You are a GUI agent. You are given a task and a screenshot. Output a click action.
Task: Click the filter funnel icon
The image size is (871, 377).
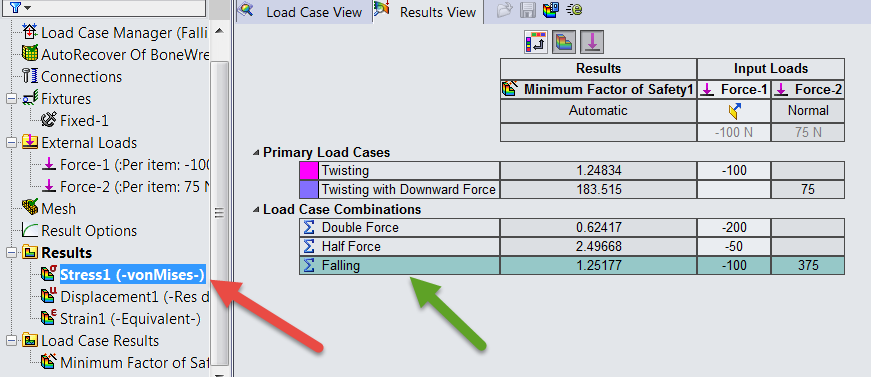click(14, 7)
